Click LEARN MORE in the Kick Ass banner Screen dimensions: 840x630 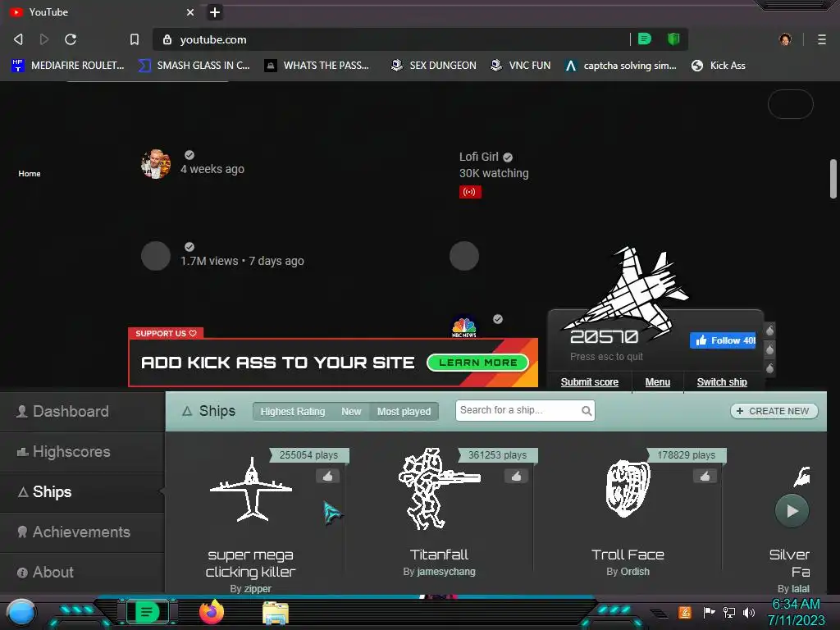click(478, 363)
